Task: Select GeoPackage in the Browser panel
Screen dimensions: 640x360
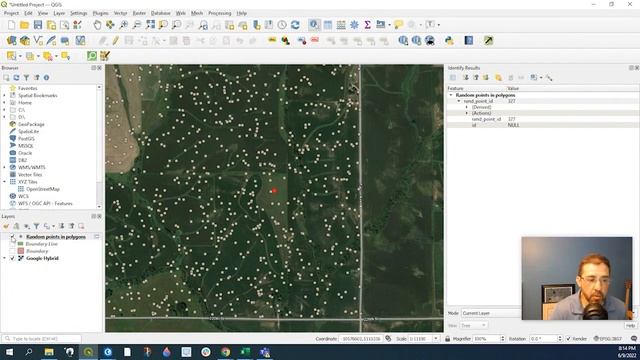Action: [x=31, y=124]
